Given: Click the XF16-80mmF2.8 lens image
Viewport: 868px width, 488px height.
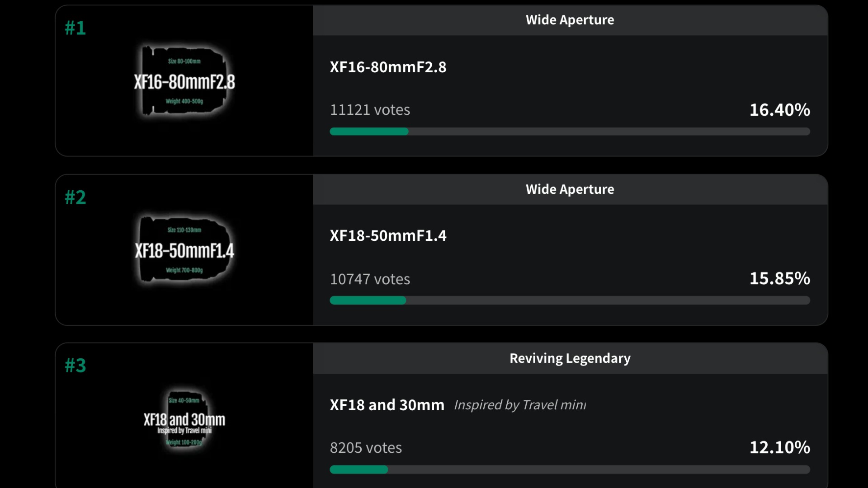Looking at the screenshot, I should coord(184,81).
